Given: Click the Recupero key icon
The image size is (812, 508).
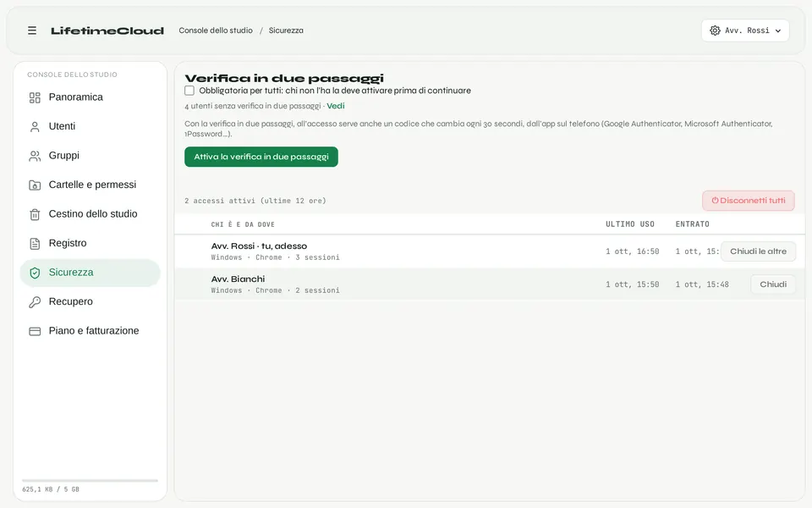Looking at the screenshot, I should [35, 301].
